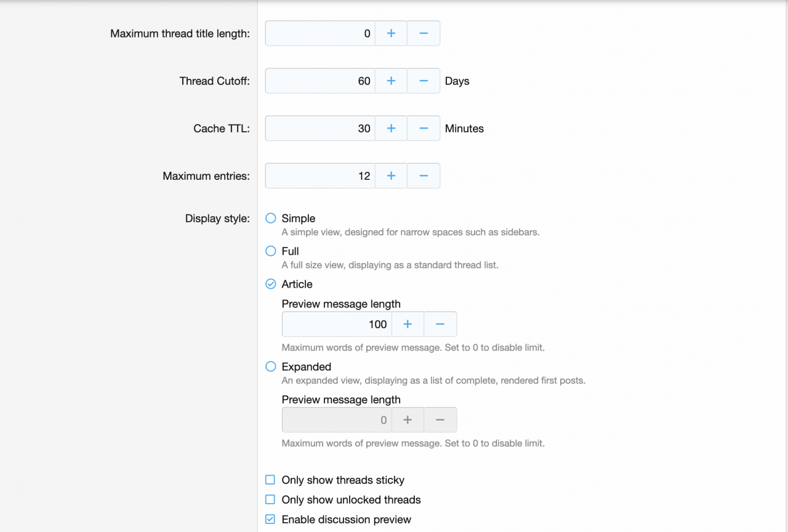
Task: Decrease Cache TTL minutes using minus icon
Action: [424, 128]
